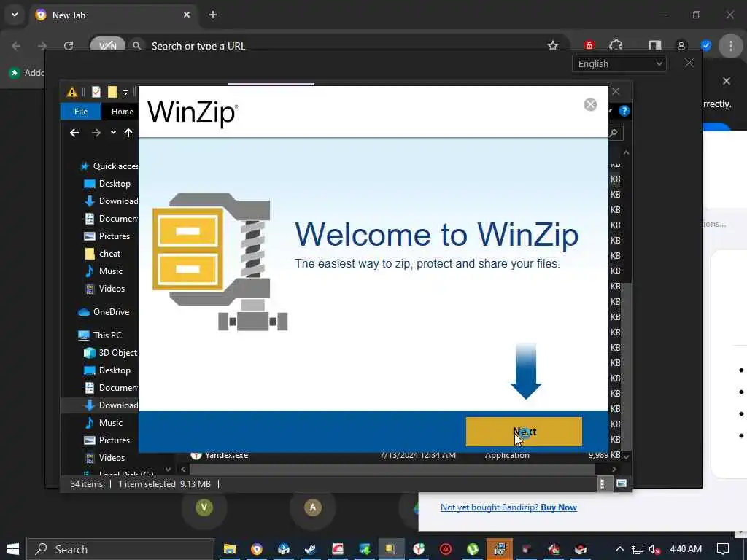Screen dimensions: 747x560
Task: Click the V shortcut tile on New Tab
Action: 204,507
